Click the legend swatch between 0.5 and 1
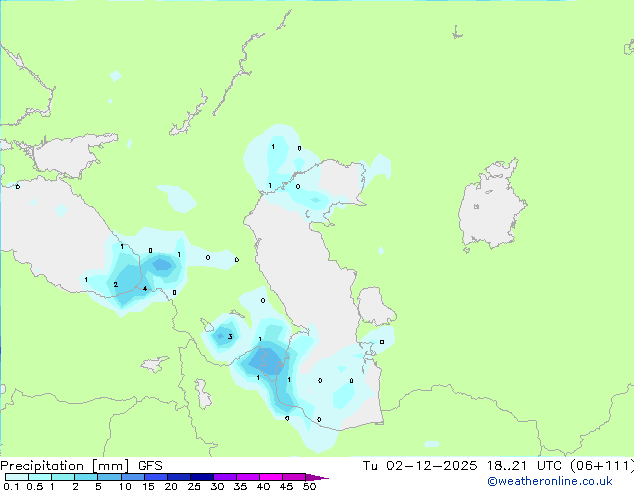The width and height of the screenshot is (634, 490). (x=40, y=477)
